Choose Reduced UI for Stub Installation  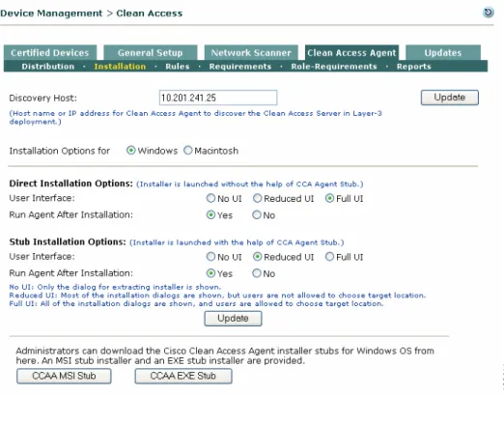click(x=257, y=257)
